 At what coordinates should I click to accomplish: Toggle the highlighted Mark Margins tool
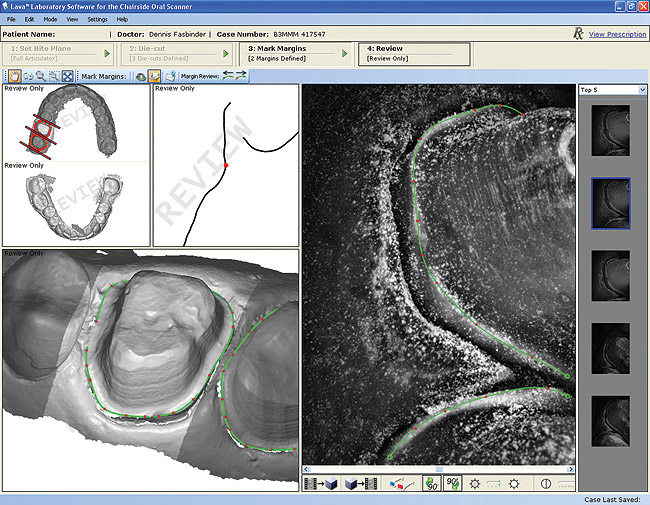coord(155,76)
